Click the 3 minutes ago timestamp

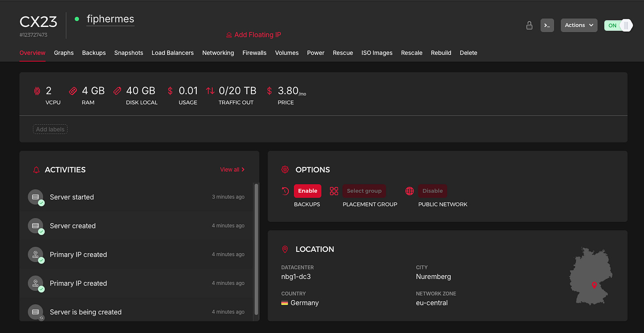[x=228, y=197]
